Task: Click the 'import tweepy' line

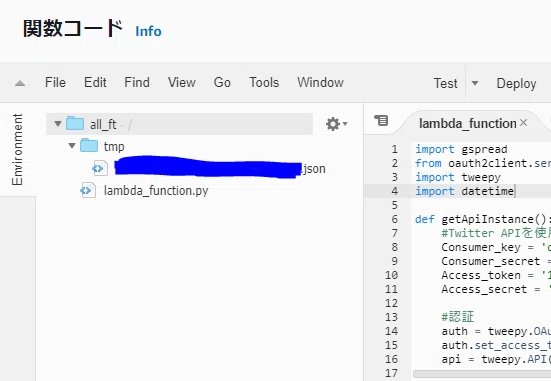Action: [x=458, y=177]
